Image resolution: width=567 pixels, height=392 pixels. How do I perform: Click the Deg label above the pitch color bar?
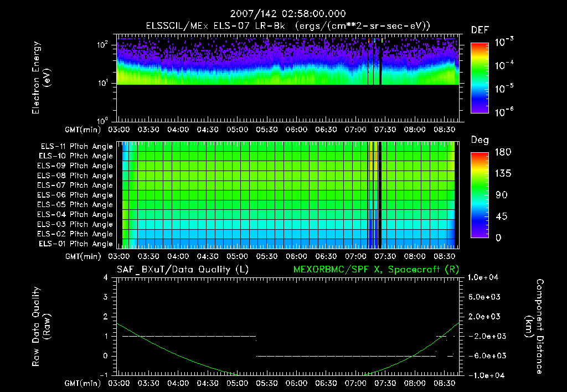point(480,140)
